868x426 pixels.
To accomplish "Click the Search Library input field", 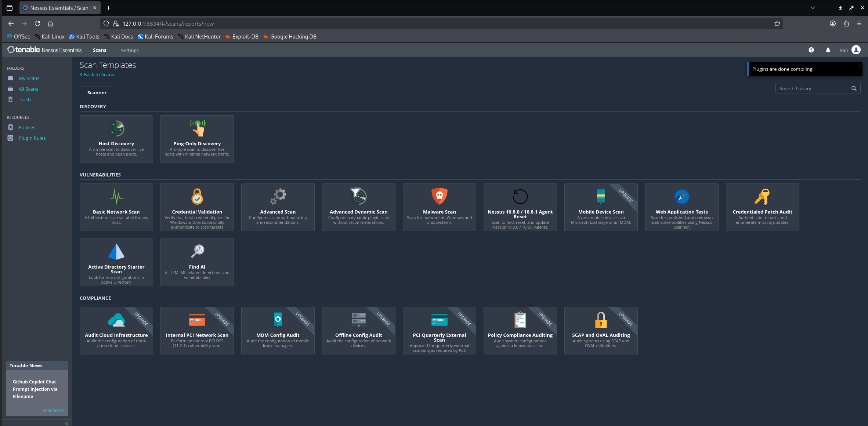I will pos(813,88).
